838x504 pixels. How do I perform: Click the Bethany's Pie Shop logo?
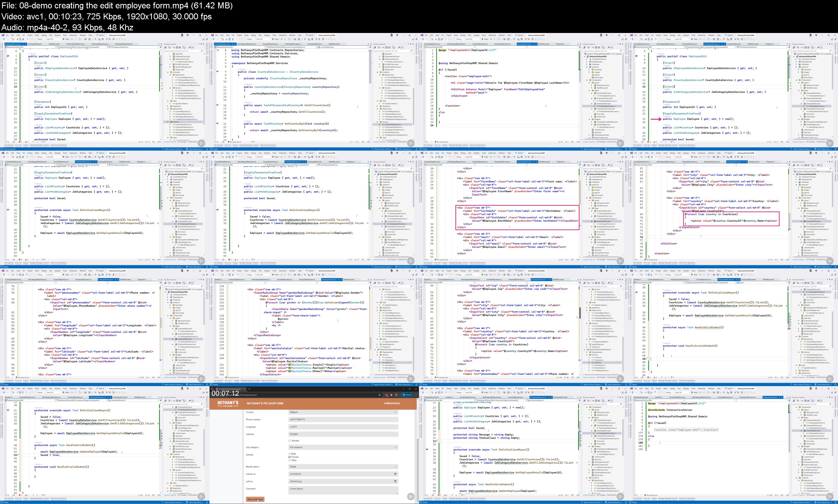coord(228,404)
